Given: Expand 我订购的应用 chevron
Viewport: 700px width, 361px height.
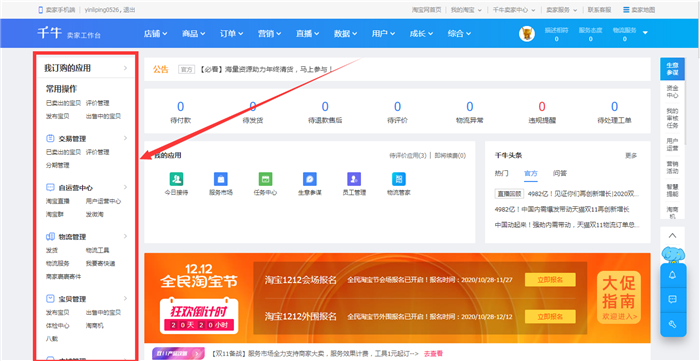Looking at the screenshot, I should tap(125, 68).
